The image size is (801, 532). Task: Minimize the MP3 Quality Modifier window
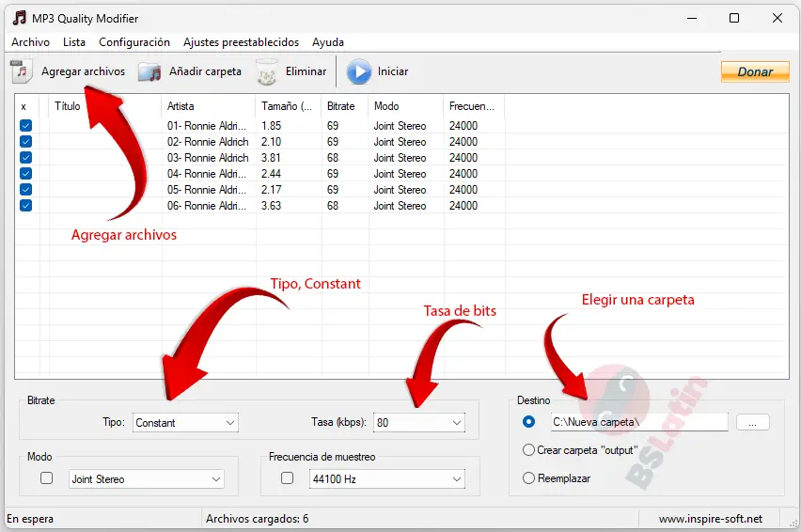click(x=692, y=18)
